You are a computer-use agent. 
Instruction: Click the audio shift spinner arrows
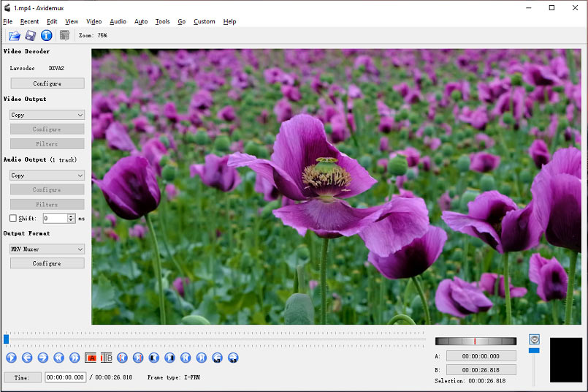point(71,218)
